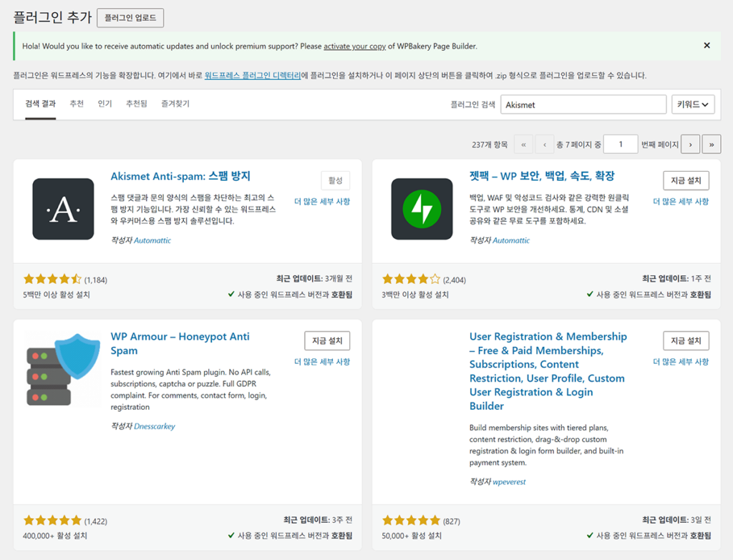Click the Jetpack star rating
The height and width of the screenshot is (560, 733).
click(412, 280)
